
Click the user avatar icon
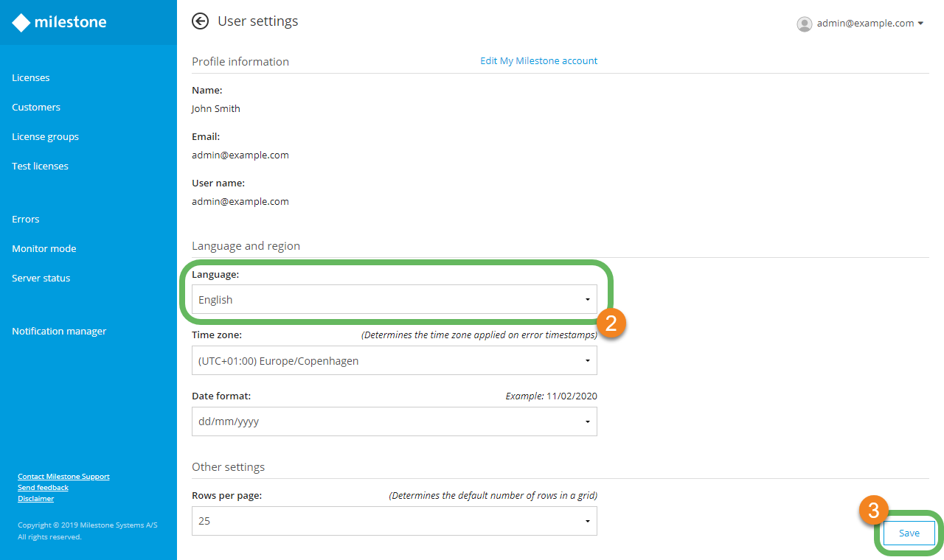[x=804, y=24]
